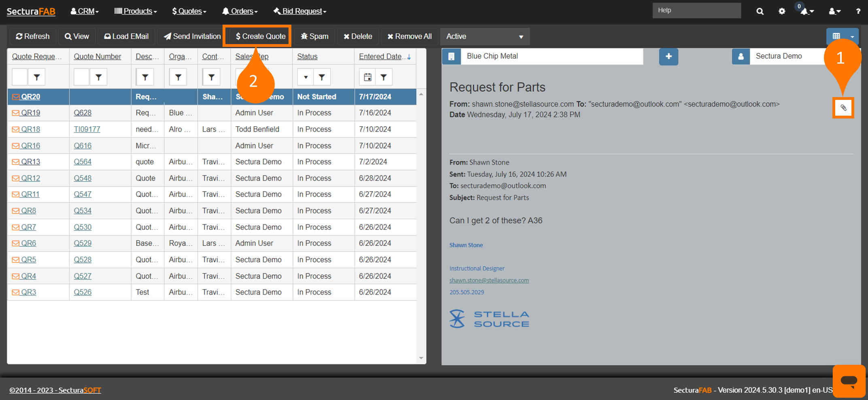Click the Description column filter icon
Image resolution: width=868 pixels, height=400 pixels.
click(x=145, y=77)
